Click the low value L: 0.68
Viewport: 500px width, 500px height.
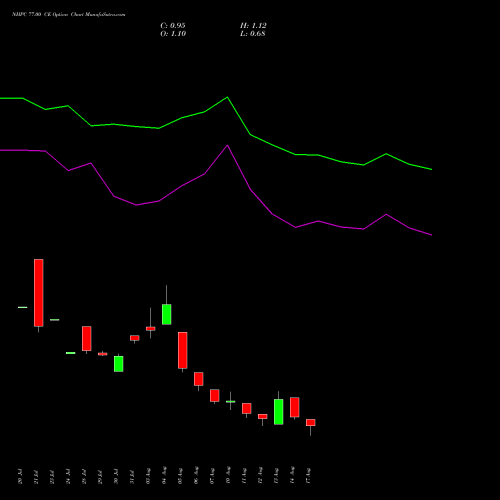click(x=253, y=34)
